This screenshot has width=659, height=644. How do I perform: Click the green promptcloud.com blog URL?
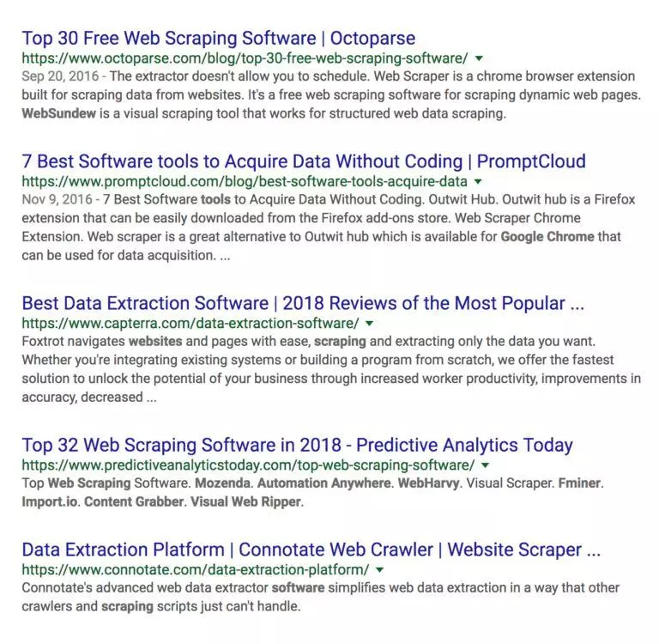245,182
